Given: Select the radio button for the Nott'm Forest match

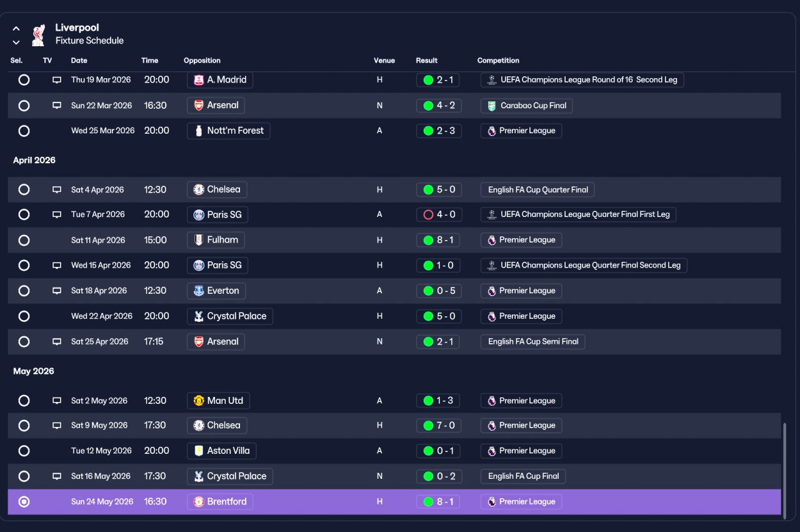Looking at the screenshot, I should coord(24,131).
